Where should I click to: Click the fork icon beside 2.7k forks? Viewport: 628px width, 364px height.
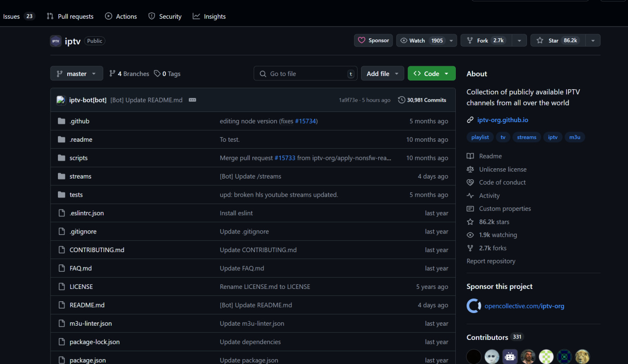coord(470,248)
